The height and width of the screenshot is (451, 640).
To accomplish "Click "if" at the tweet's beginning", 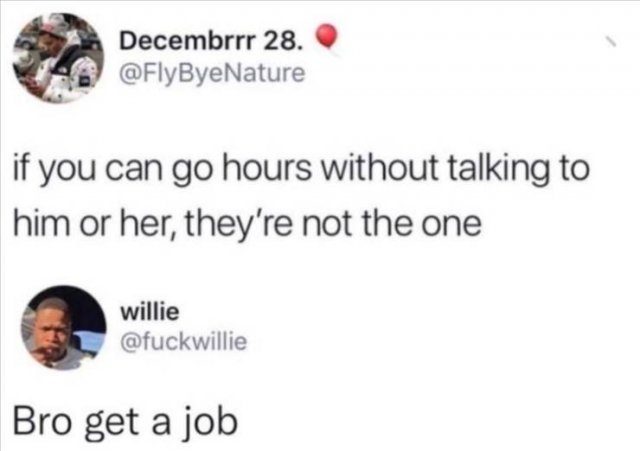I will coord(20,168).
